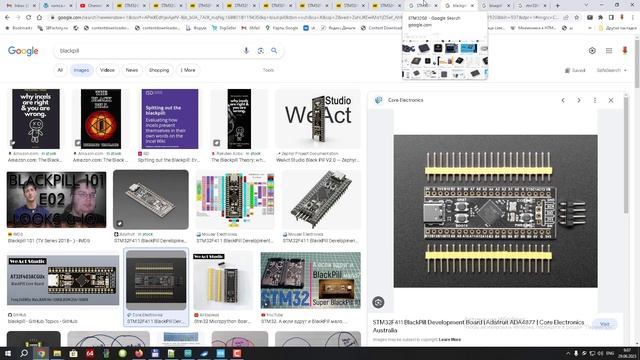The width and height of the screenshot is (640, 360).
Task: Expand the More search filters menu
Action: (188, 70)
